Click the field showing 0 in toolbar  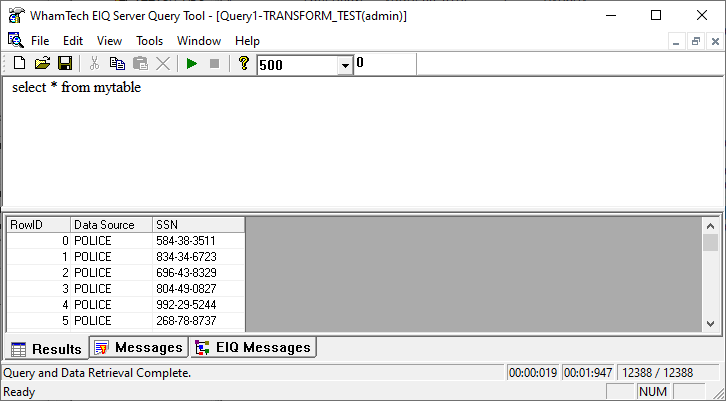pyautogui.click(x=385, y=63)
